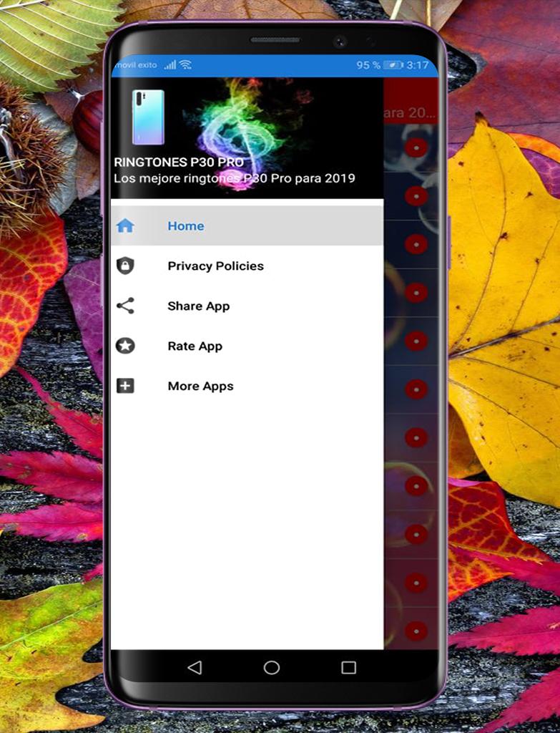The width and height of the screenshot is (560, 733).
Task: Tap the Android home circle button
Action: tap(271, 667)
